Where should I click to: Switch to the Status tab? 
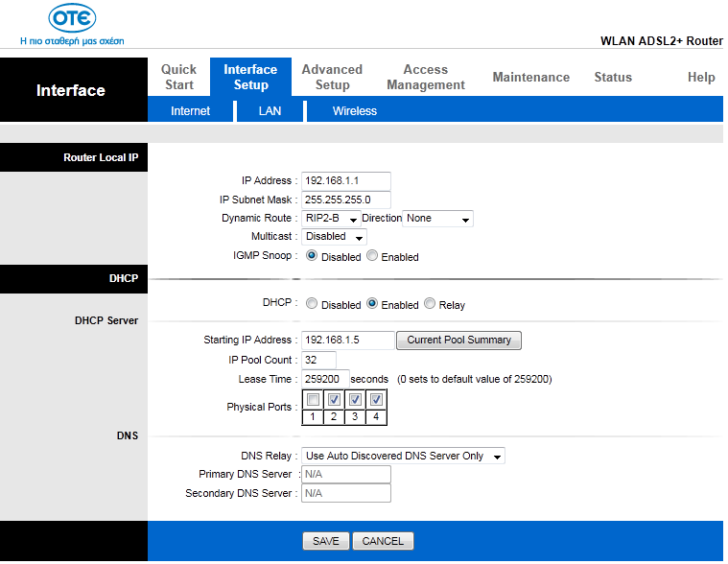point(613,77)
